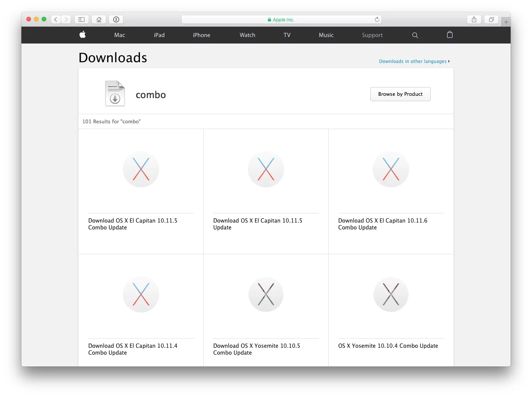Open OS X Yosemite 10.10.4 Combo Update

(x=388, y=346)
